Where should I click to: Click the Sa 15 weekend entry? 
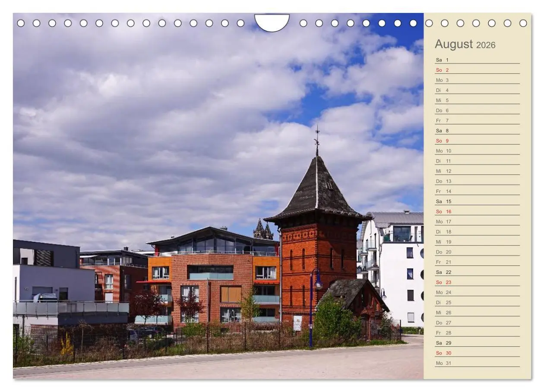[443, 201]
